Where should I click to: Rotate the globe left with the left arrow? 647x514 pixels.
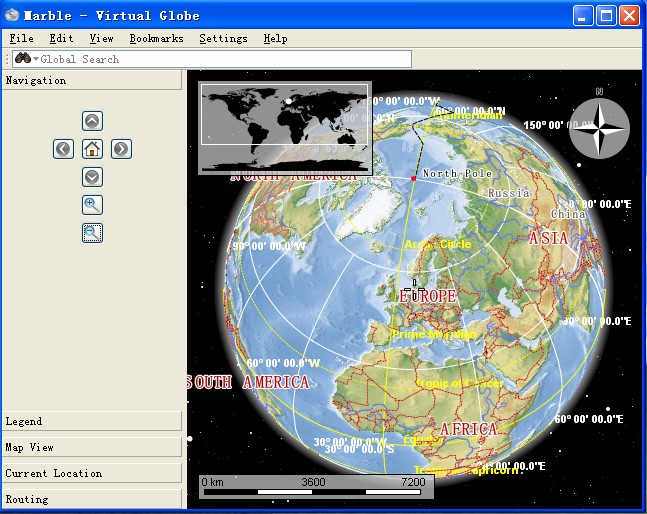[x=63, y=149]
